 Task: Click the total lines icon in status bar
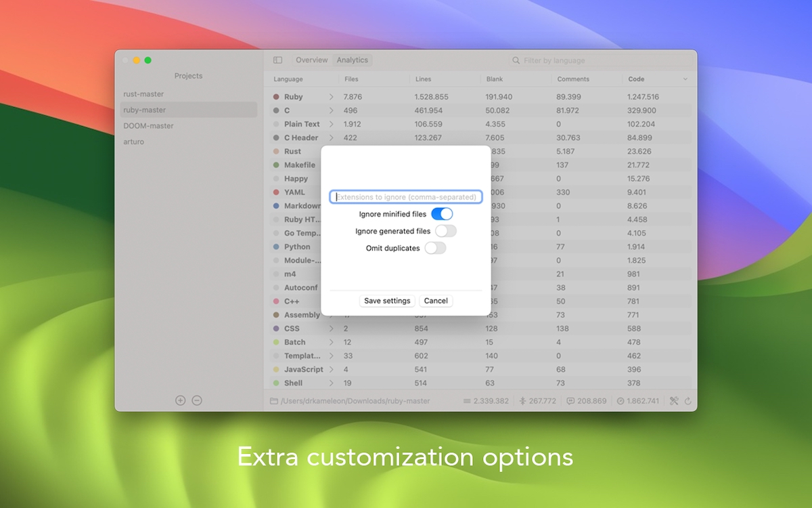click(x=467, y=401)
